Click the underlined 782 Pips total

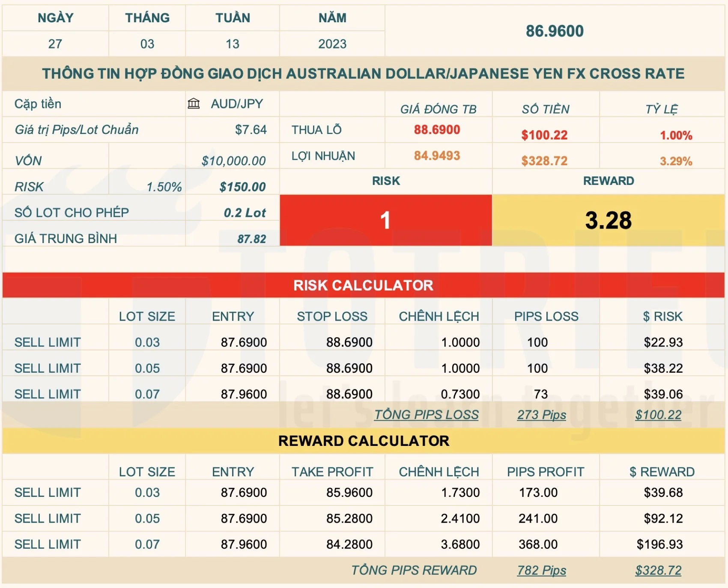541,570
